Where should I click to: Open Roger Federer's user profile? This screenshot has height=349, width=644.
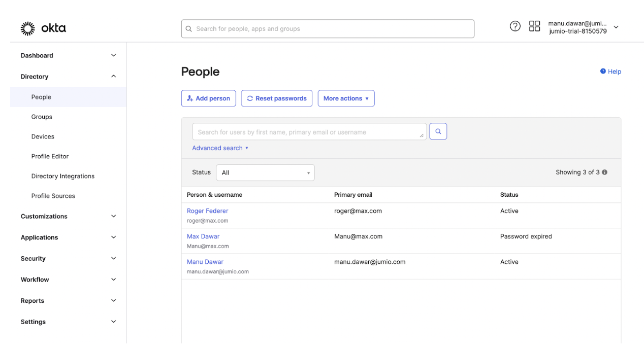(x=207, y=211)
